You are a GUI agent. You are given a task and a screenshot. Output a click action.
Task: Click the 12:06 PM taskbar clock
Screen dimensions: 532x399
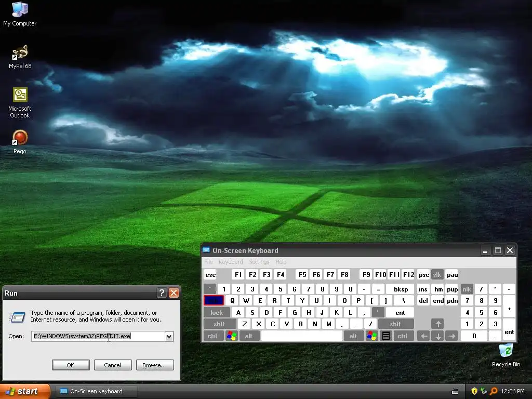click(x=513, y=391)
